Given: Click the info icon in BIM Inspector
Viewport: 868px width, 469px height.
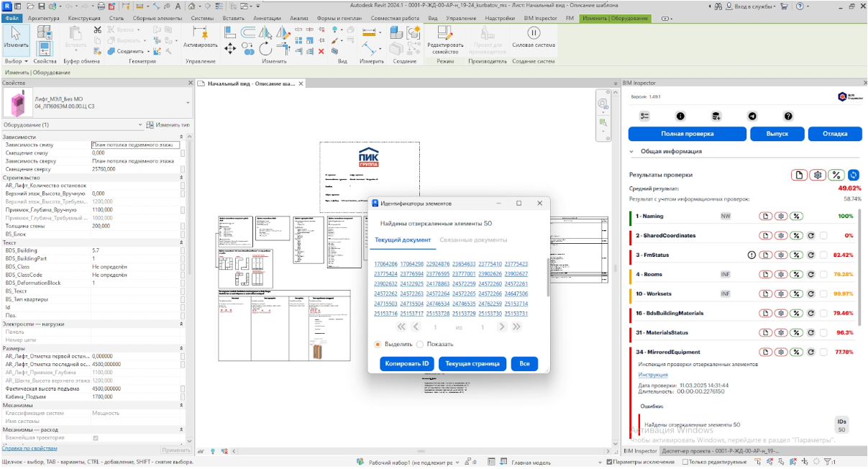Looking at the screenshot, I should coord(680,116).
